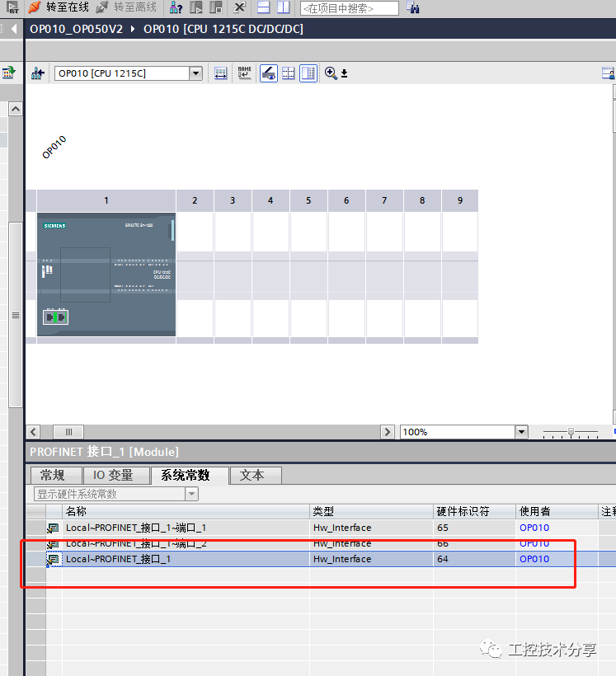Click the table export icon on left sidebar
This screenshot has height=676, width=616.
(x=8, y=73)
